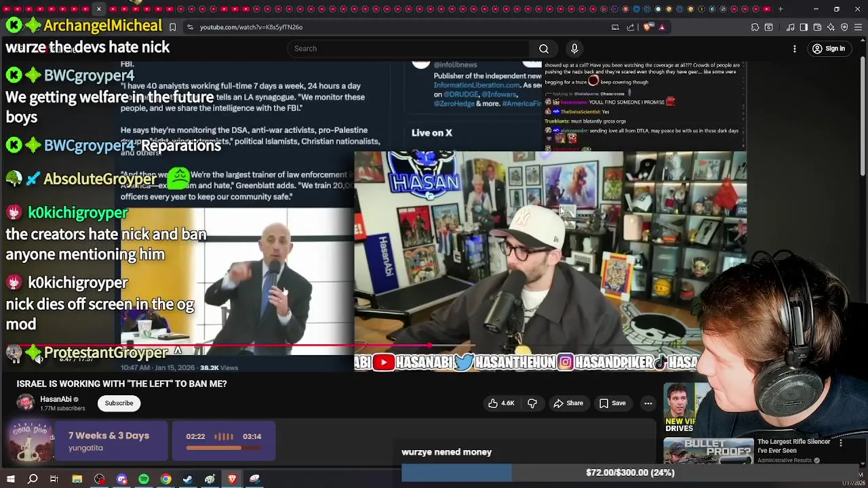
Task: Click the video title text
Action: click(122, 384)
